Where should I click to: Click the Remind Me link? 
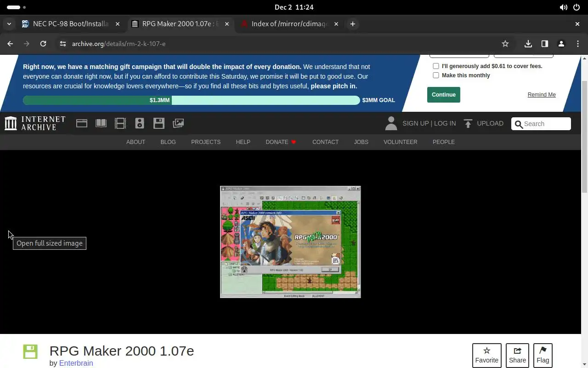click(x=542, y=95)
